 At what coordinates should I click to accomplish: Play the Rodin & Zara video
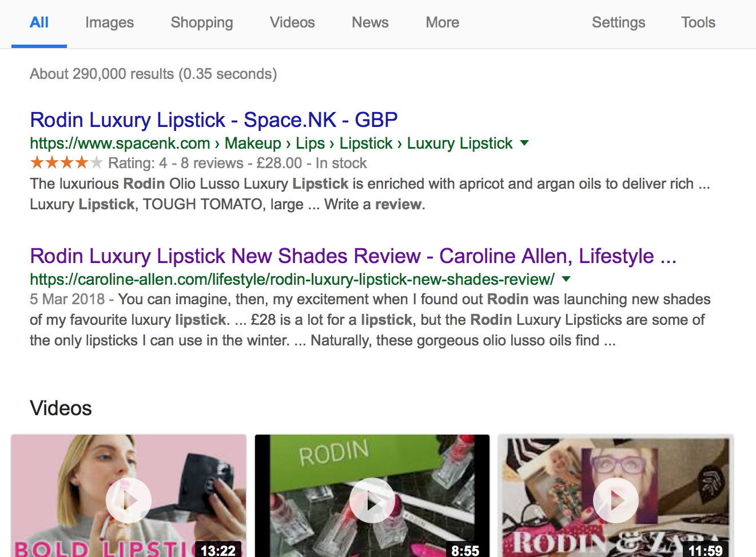pos(615,500)
